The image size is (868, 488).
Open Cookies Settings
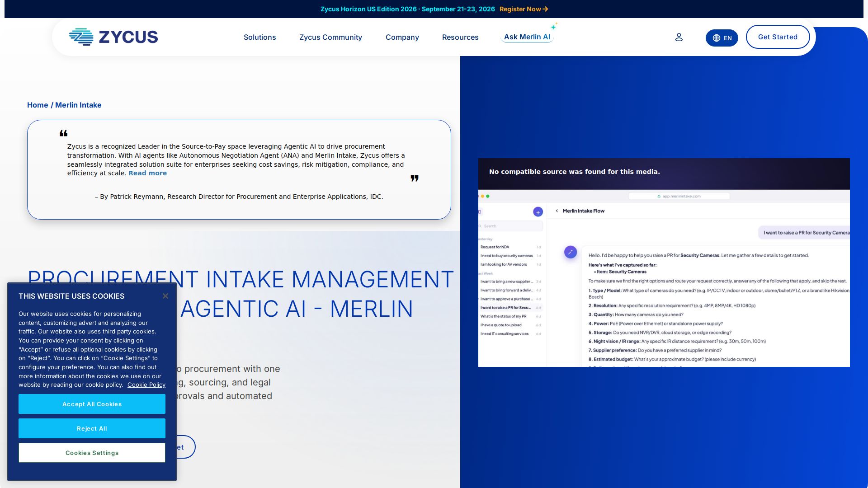92,453
